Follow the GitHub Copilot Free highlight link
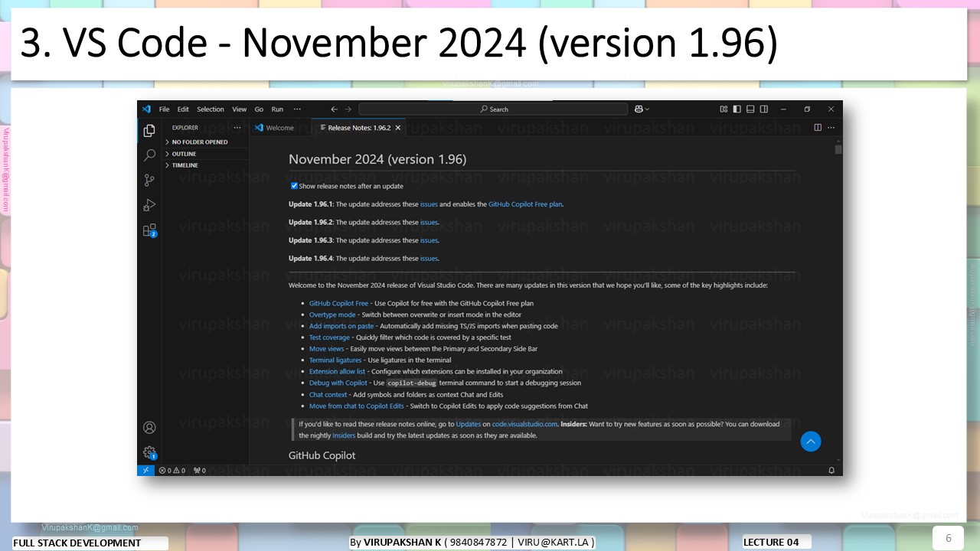The width and height of the screenshot is (980, 551). point(338,303)
